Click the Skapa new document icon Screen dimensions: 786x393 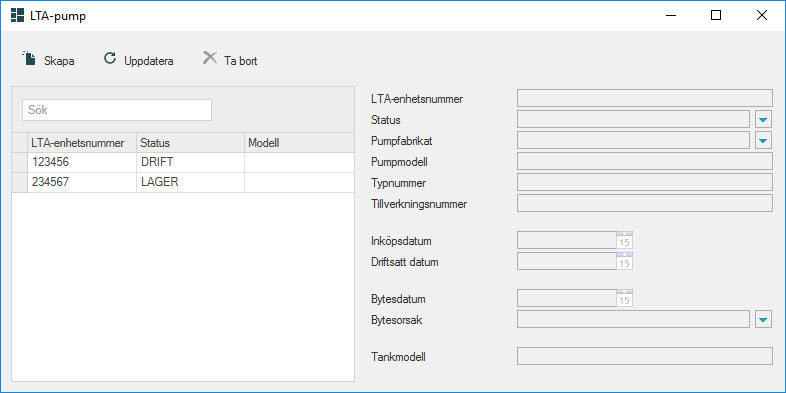[x=30, y=59]
